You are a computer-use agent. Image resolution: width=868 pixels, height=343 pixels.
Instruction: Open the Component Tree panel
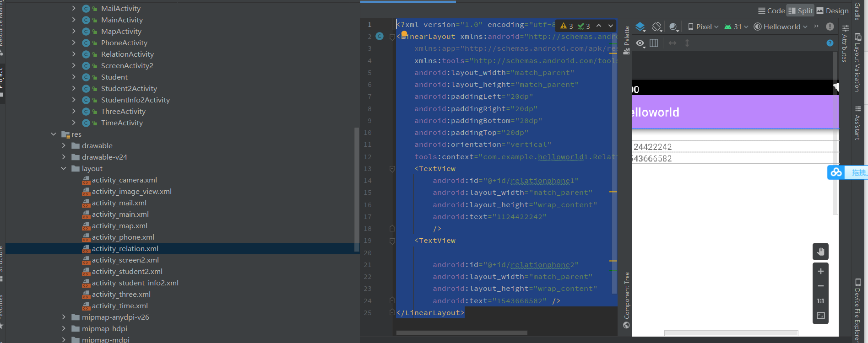point(627,300)
